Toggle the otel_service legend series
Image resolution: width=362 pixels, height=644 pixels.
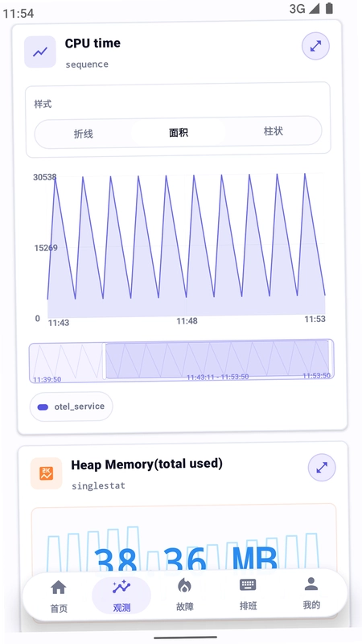pyautogui.click(x=72, y=407)
